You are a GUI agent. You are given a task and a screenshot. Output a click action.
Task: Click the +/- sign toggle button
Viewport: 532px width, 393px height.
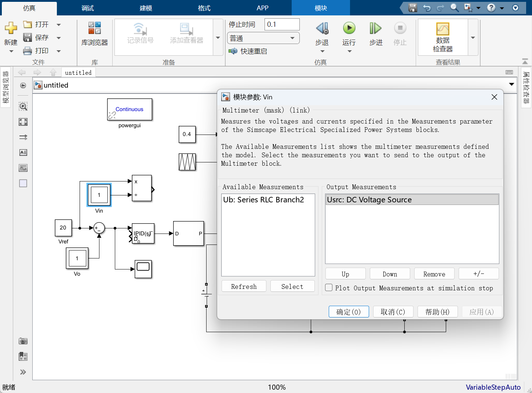pos(479,274)
